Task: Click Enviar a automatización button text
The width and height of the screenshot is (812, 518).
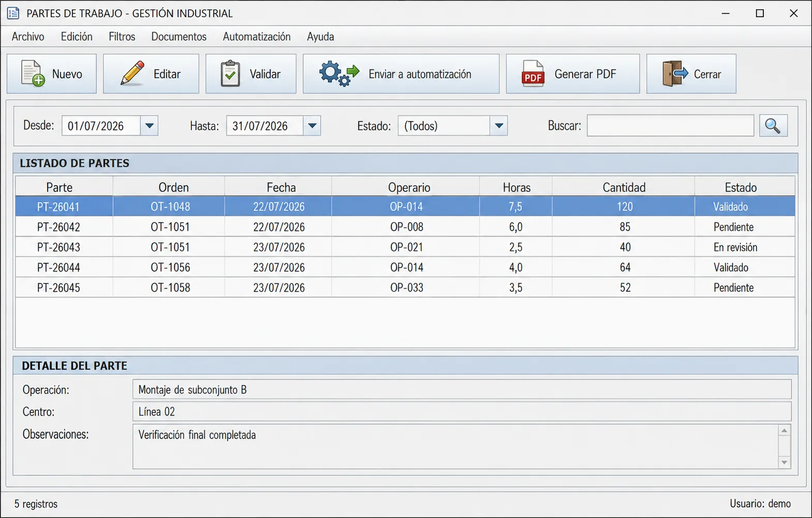Action: click(420, 74)
